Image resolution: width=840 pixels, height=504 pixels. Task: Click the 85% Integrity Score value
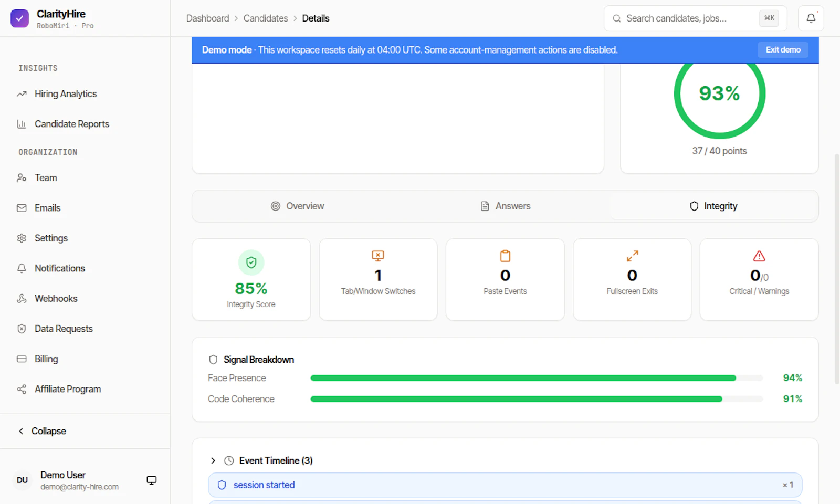click(251, 289)
